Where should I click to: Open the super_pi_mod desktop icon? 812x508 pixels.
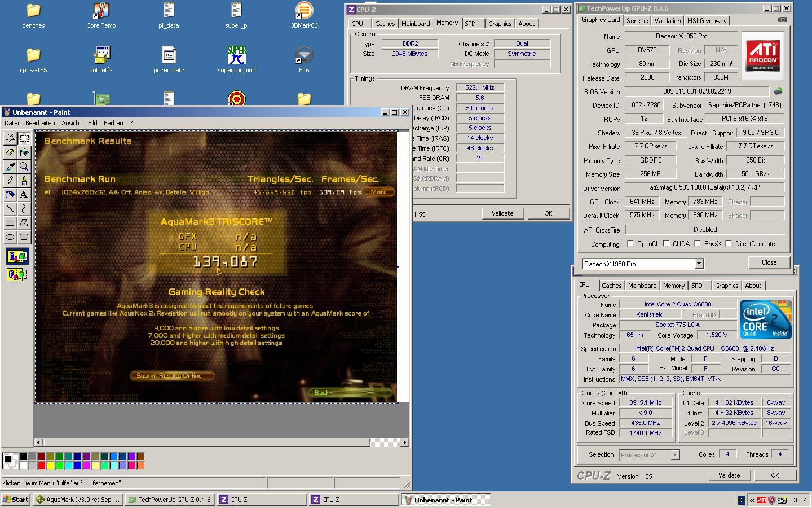pyautogui.click(x=237, y=60)
